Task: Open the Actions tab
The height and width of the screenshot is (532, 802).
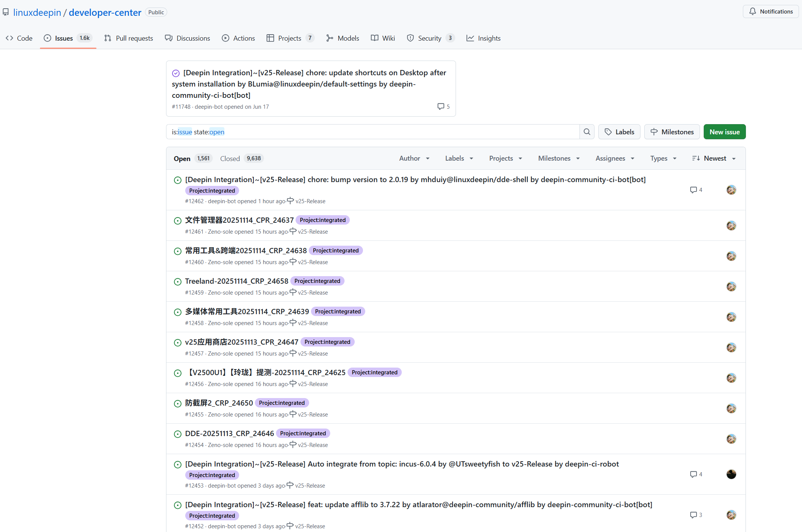Action: [238, 38]
